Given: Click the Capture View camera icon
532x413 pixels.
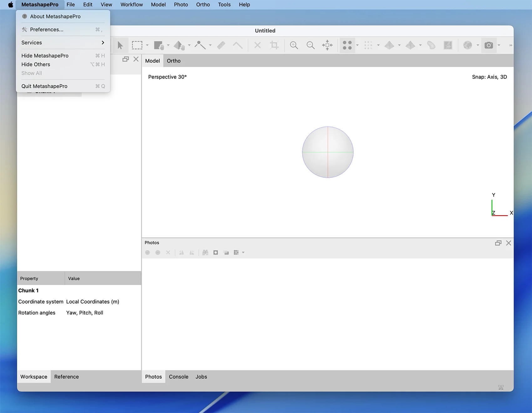Looking at the screenshot, I should [x=489, y=45].
